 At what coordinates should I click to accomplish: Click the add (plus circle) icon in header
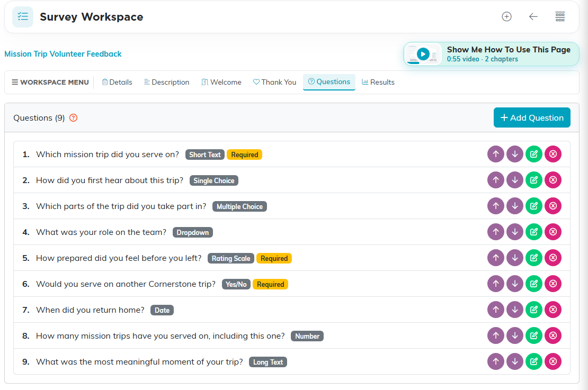(x=506, y=16)
